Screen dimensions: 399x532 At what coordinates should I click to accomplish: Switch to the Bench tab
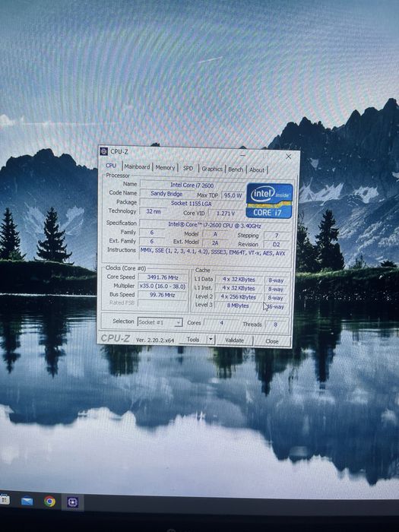pos(236,169)
